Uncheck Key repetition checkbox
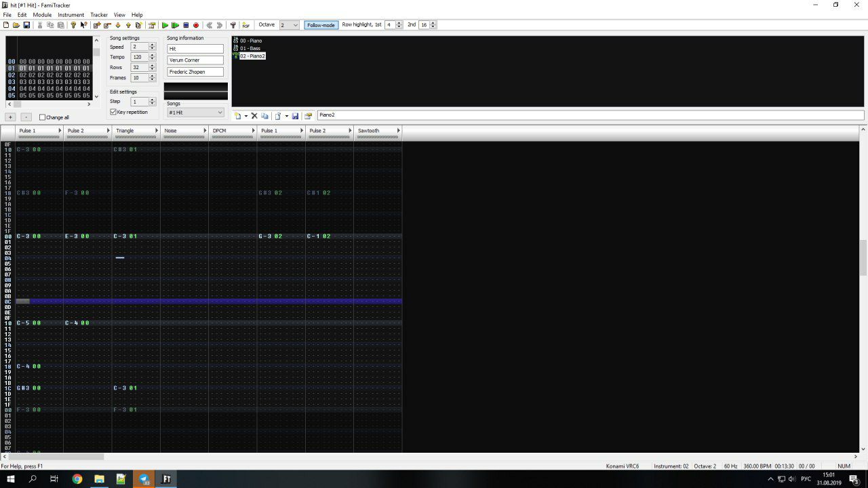Image resolution: width=868 pixels, height=488 pixels. point(113,112)
